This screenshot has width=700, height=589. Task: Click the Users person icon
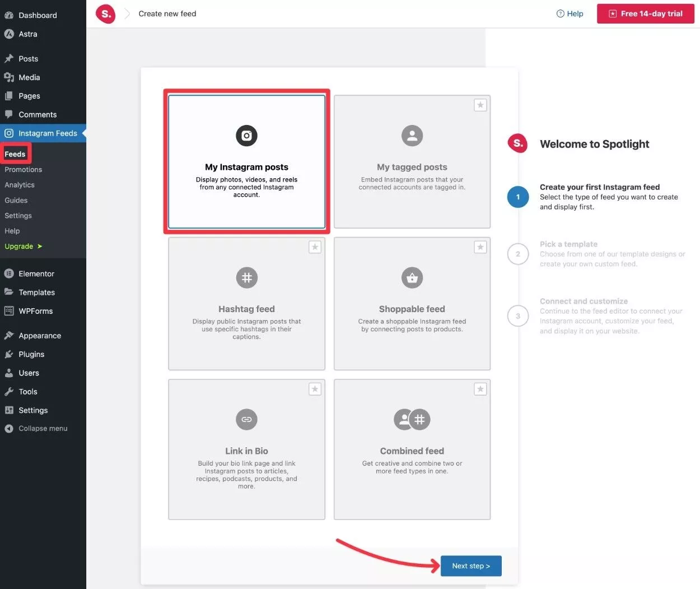[9, 373]
